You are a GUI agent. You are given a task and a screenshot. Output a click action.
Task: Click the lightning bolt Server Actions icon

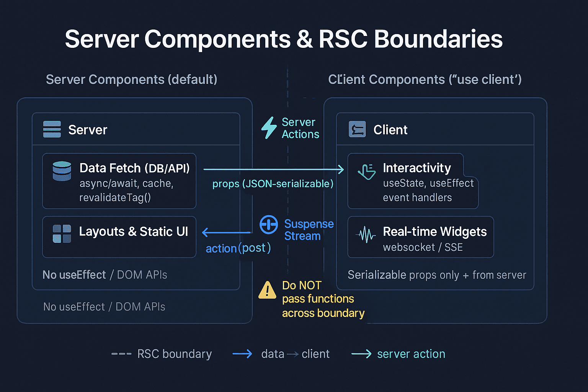[x=269, y=127]
